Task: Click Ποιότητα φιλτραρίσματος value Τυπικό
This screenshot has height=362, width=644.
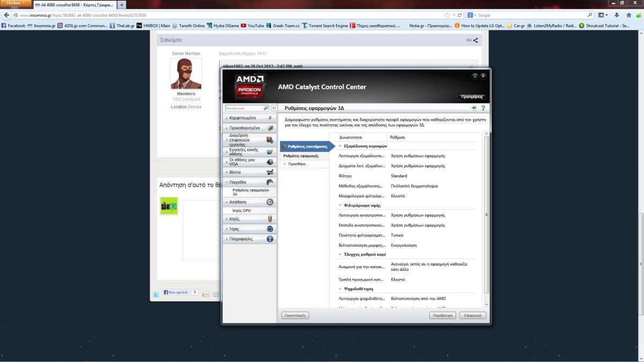Action: pos(397,235)
